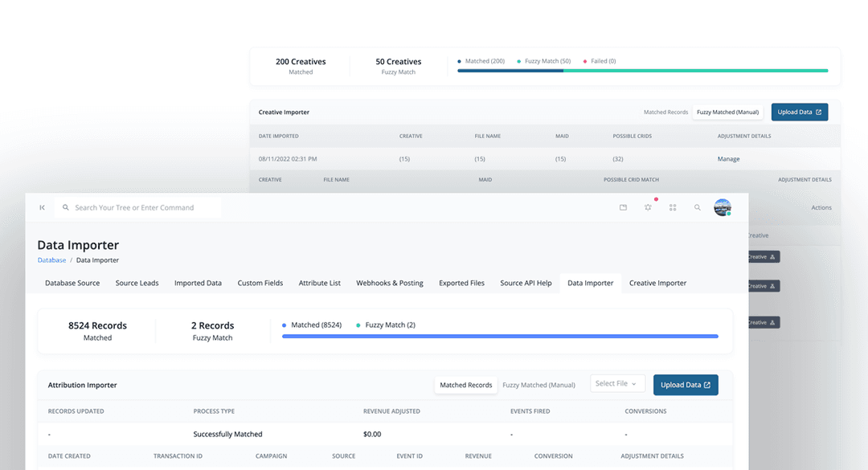
Task: Click the search icon inside the command bar
Action: pos(66,207)
